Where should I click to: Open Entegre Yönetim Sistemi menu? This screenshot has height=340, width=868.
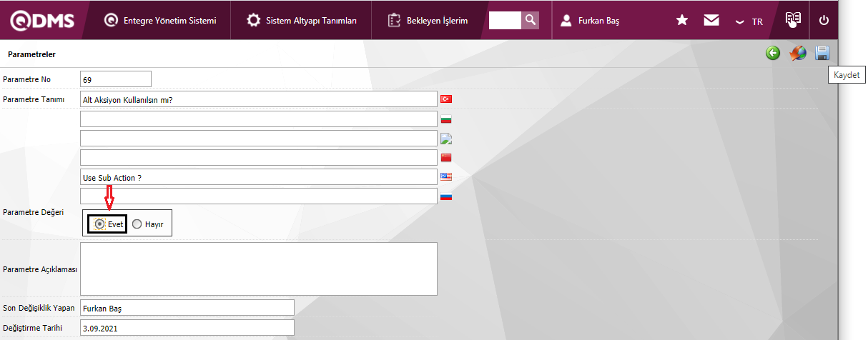pyautogui.click(x=159, y=21)
